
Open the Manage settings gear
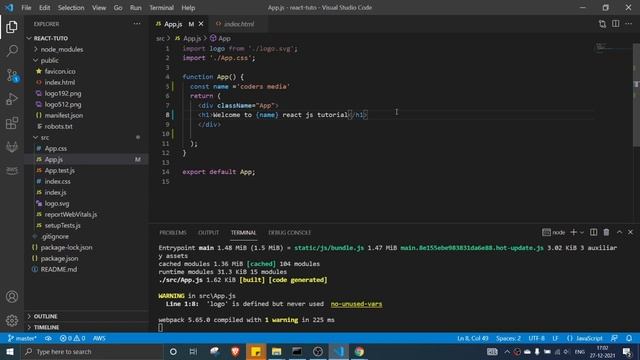tap(12, 320)
